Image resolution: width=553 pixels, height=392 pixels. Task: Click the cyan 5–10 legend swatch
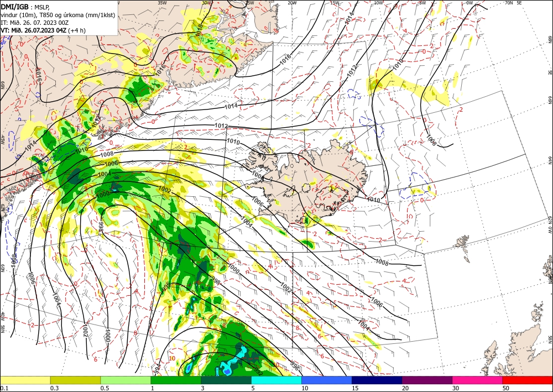276,380
